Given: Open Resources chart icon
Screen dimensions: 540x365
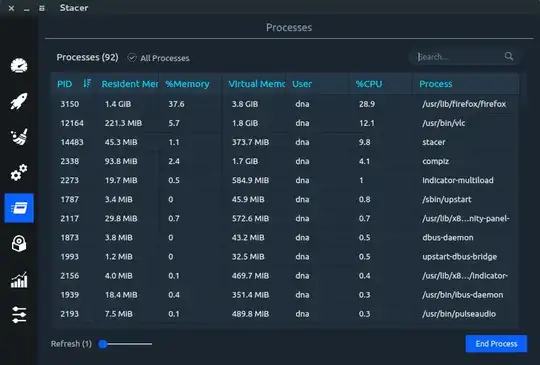Looking at the screenshot, I should pyautogui.click(x=19, y=280).
